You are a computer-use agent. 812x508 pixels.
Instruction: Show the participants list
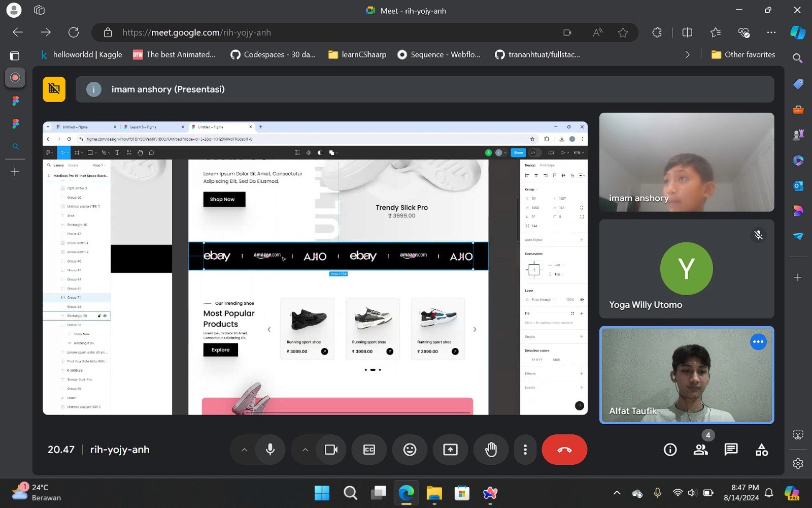point(701,450)
